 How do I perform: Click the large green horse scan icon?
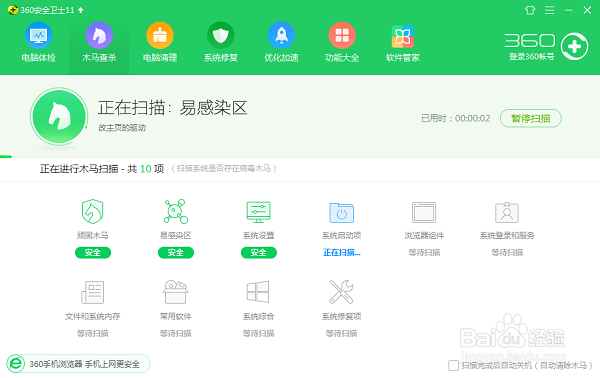tap(59, 116)
